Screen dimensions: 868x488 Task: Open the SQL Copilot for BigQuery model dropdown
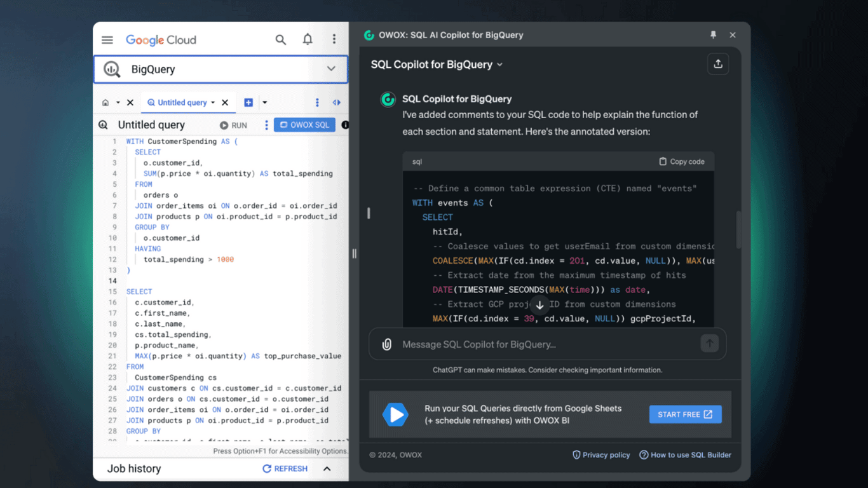tap(437, 64)
